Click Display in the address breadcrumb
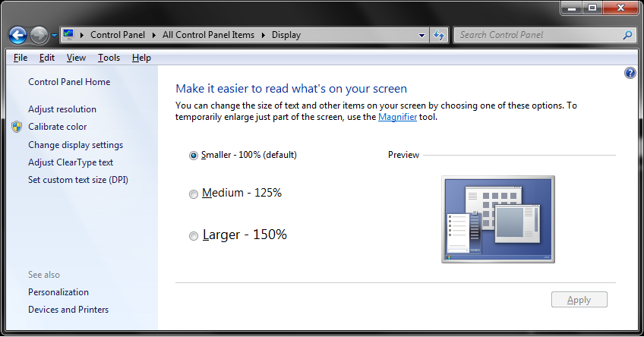This screenshot has width=644, height=337. point(286,35)
